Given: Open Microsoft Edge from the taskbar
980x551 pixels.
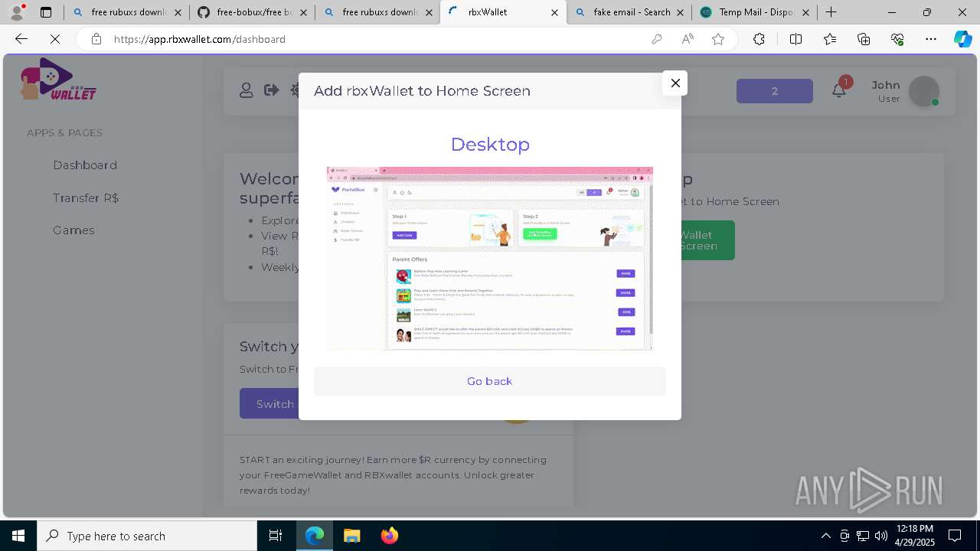Looking at the screenshot, I should point(315,536).
